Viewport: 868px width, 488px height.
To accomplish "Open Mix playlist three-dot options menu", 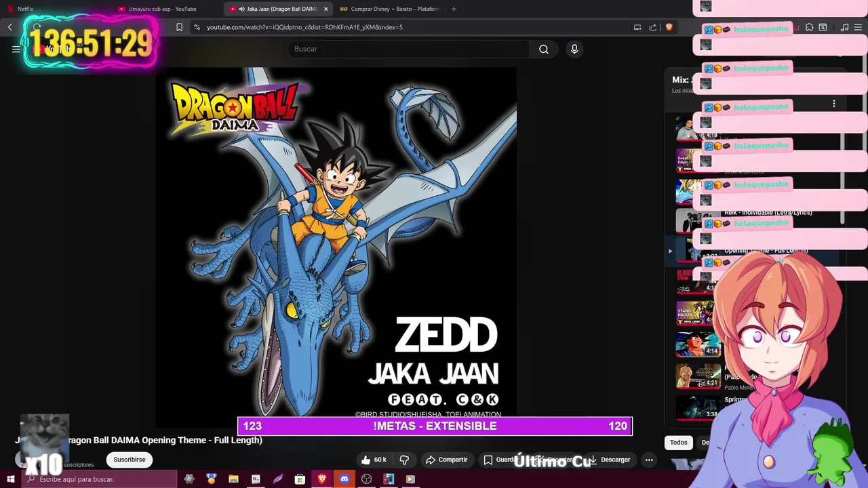I will click(x=834, y=104).
